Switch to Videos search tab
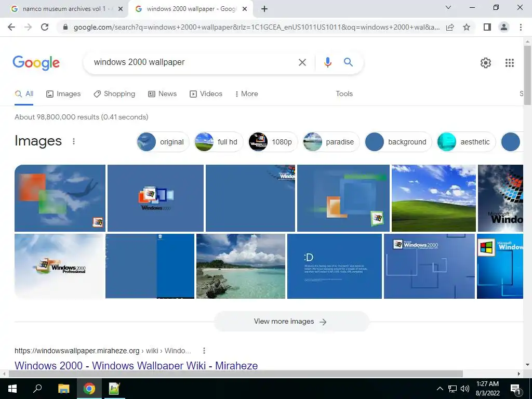532x399 pixels. point(206,94)
